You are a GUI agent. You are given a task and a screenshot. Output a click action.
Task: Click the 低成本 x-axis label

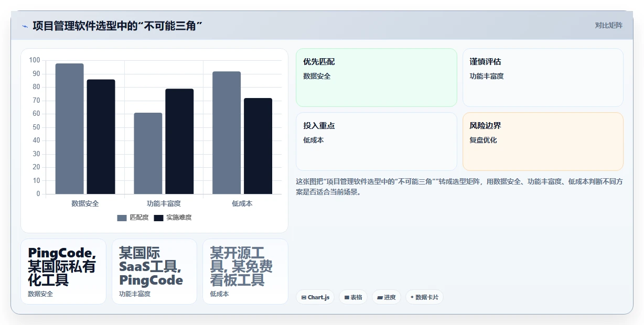pyautogui.click(x=242, y=203)
